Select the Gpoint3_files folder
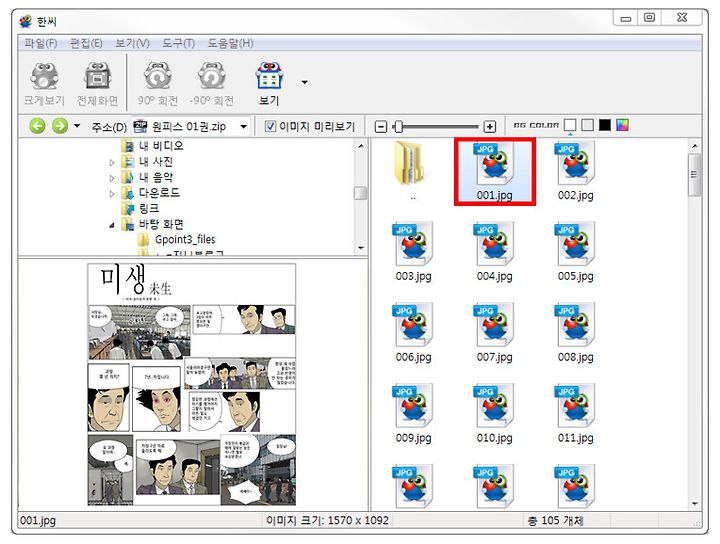This screenshot has width=720, height=544. [x=185, y=240]
